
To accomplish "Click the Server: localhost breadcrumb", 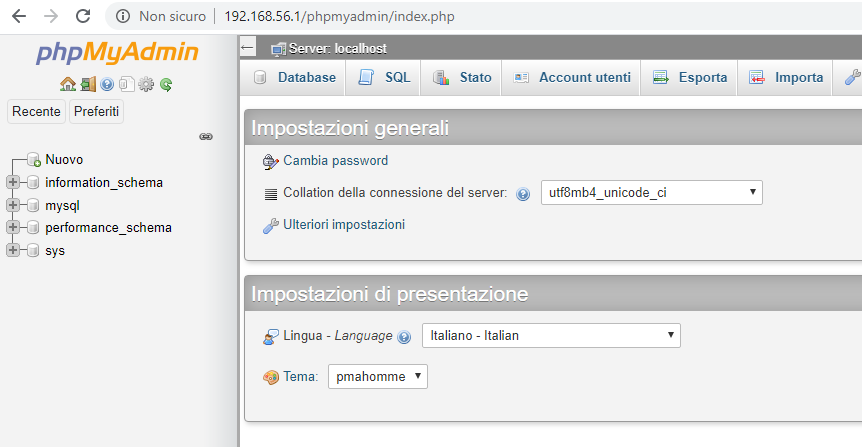I will click(338, 49).
